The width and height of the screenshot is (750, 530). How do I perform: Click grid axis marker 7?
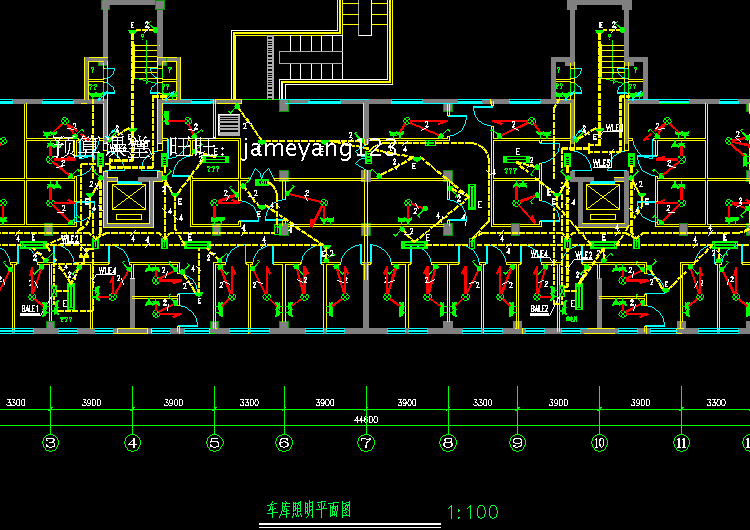tap(366, 443)
